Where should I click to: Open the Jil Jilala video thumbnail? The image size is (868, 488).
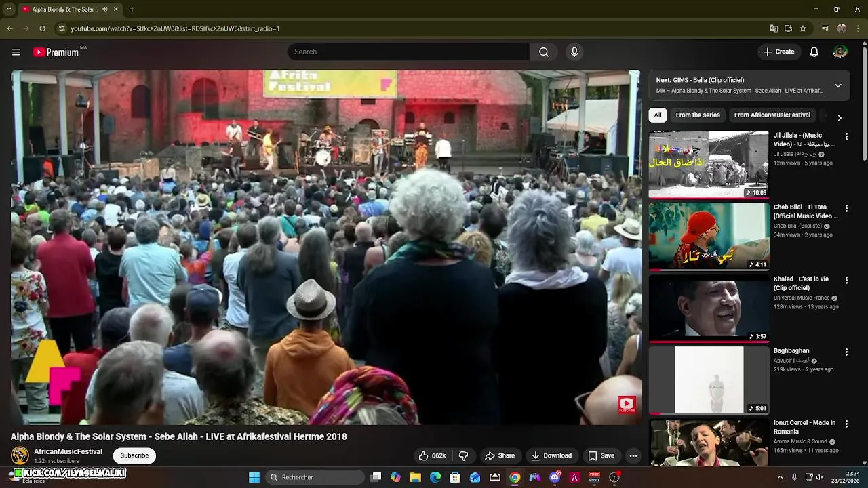[709, 165]
